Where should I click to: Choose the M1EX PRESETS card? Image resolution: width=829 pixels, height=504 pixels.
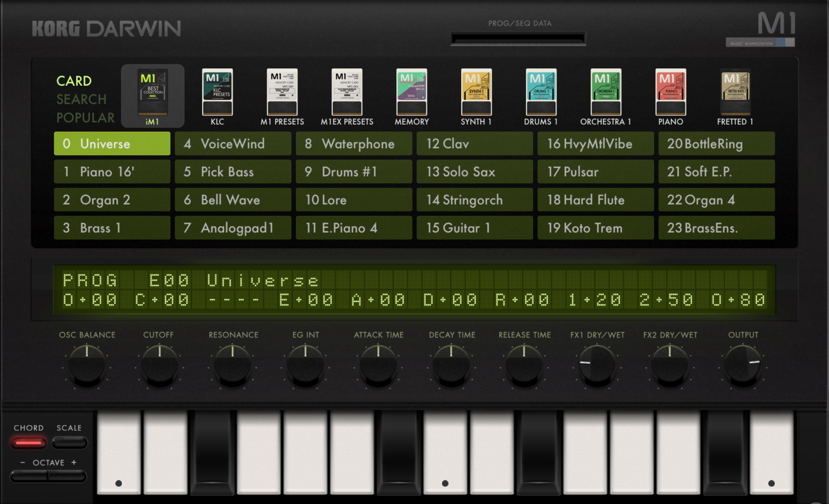click(347, 97)
